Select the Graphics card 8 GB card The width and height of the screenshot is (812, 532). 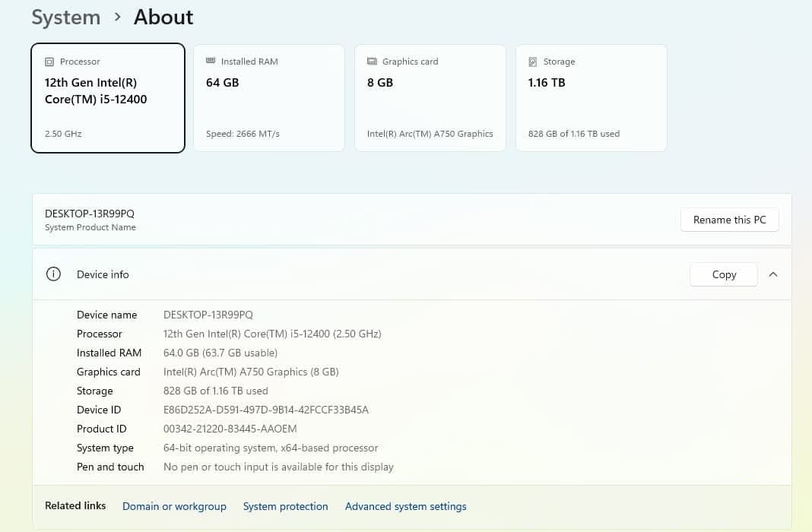point(430,98)
